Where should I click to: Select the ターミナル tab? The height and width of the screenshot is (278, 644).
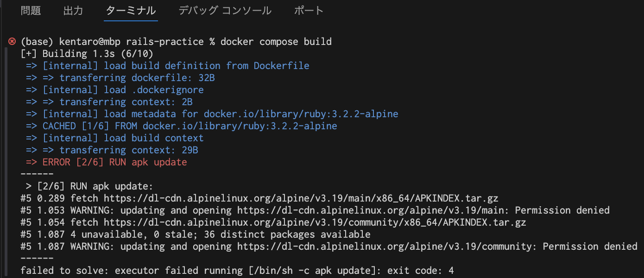click(x=130, y=10)
